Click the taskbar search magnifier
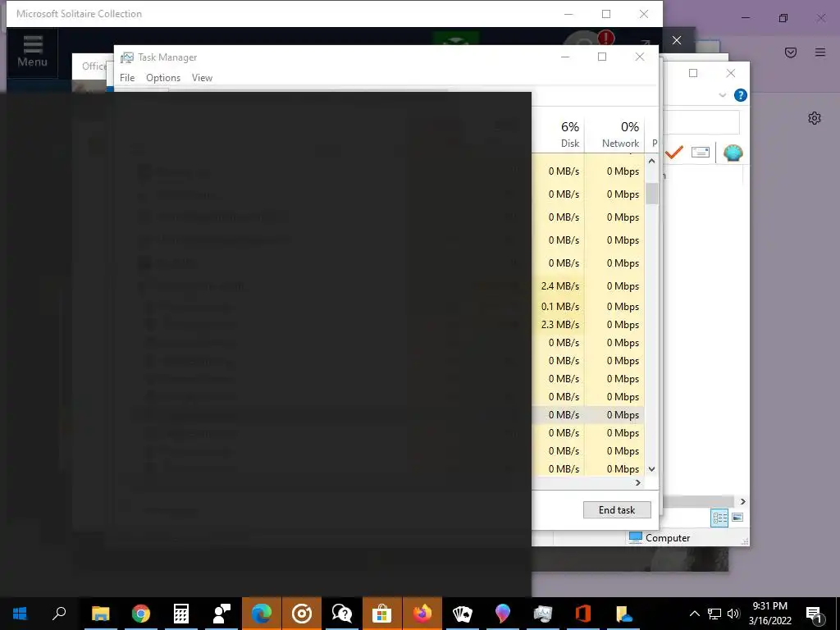The width and height of the screenshot is (840, 630). (59, 614)
